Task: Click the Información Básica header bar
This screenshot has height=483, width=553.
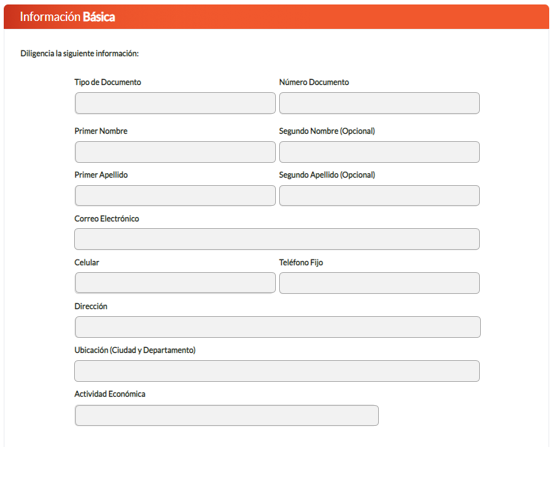Action: pyautogui.click(x=276, y=17)
